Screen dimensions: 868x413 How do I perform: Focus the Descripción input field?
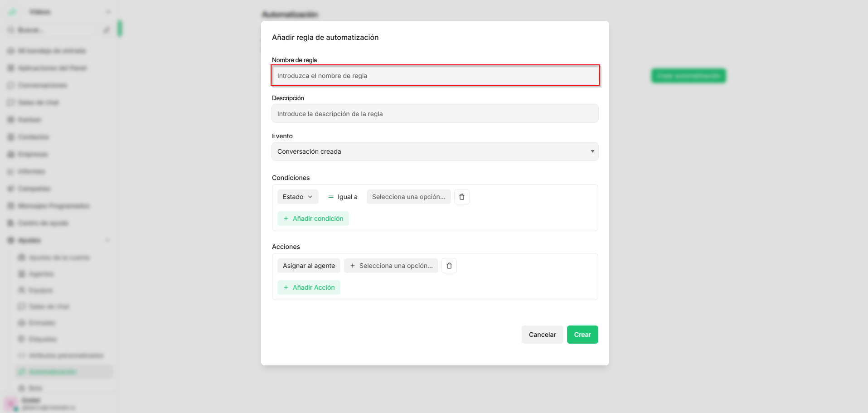pyautogui.click(x=435, y=113)
